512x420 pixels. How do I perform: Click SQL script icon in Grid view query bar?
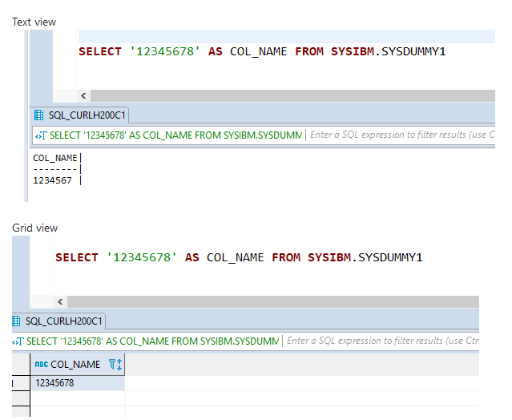point(18,341)
